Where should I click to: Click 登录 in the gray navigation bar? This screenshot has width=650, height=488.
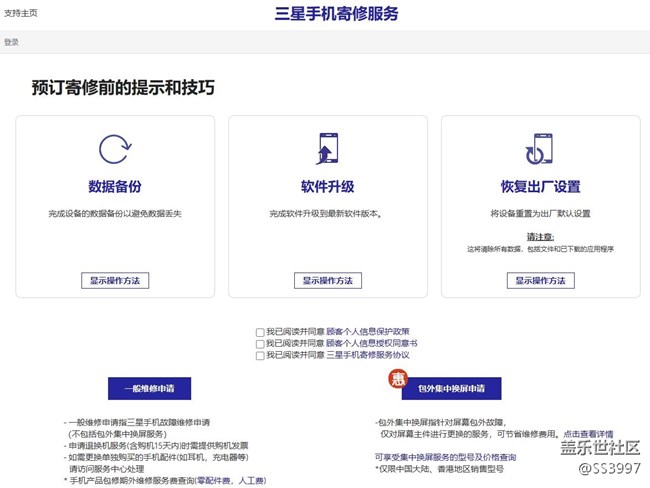(x=11, y=43)
